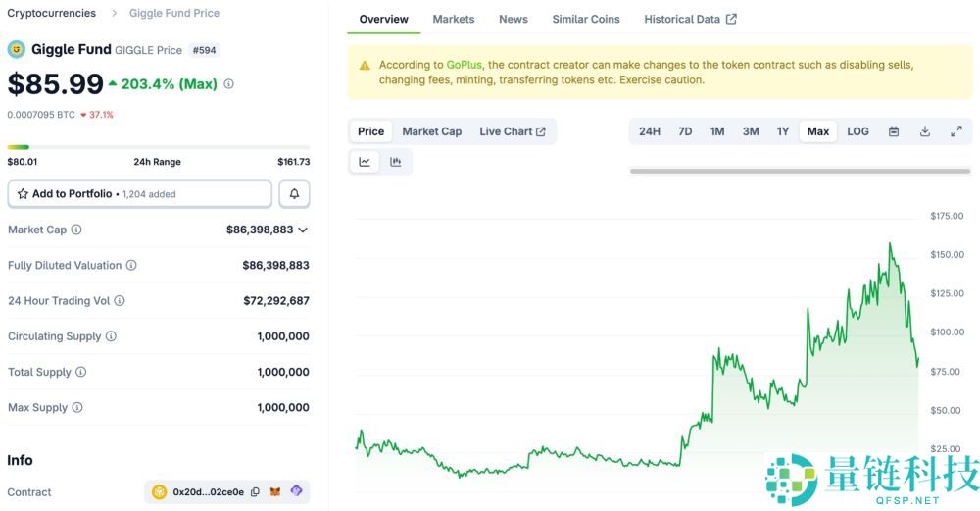Open the info icon beside 203.4% (Max)

[x=228, y=83]
